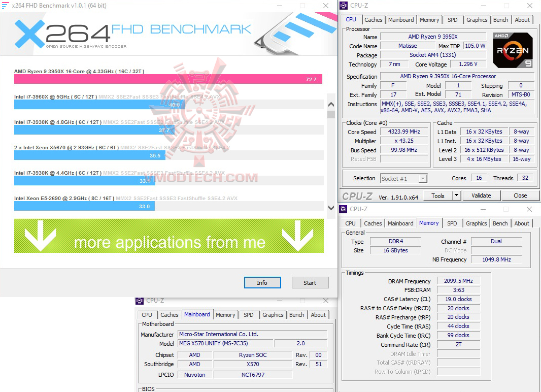Click the AMD Ryzen 9 logo badge
Screen dimensions: 541x392
(513, 50)
